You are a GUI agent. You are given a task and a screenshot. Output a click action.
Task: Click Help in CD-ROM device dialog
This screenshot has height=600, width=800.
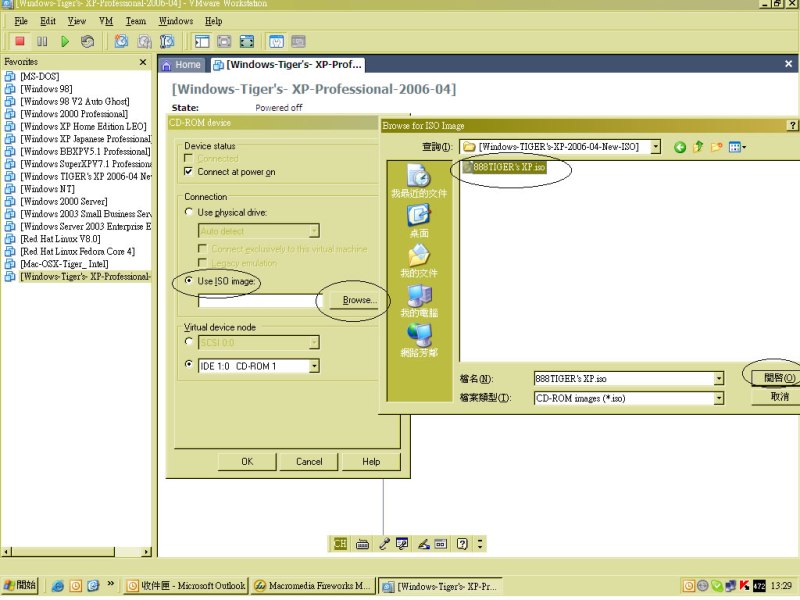371,461
